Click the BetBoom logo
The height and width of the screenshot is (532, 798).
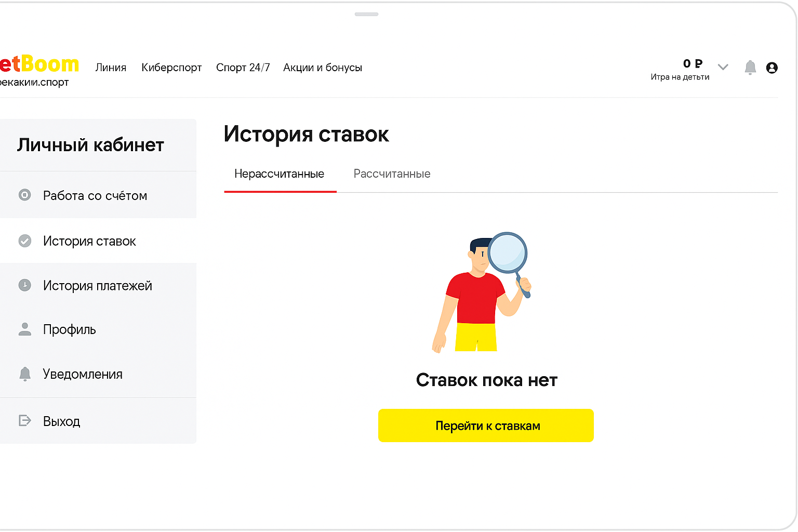tap(39, 64)
